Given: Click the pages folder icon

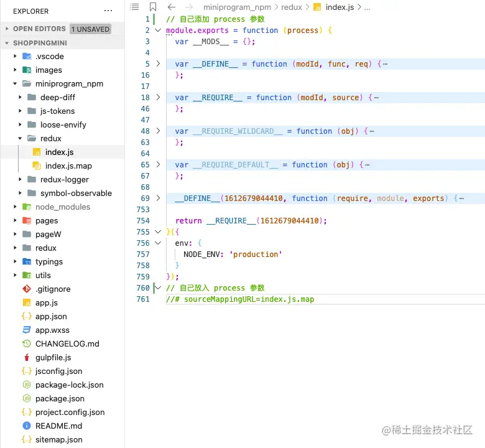Looking at the screenshot, I should coord(27,220).
